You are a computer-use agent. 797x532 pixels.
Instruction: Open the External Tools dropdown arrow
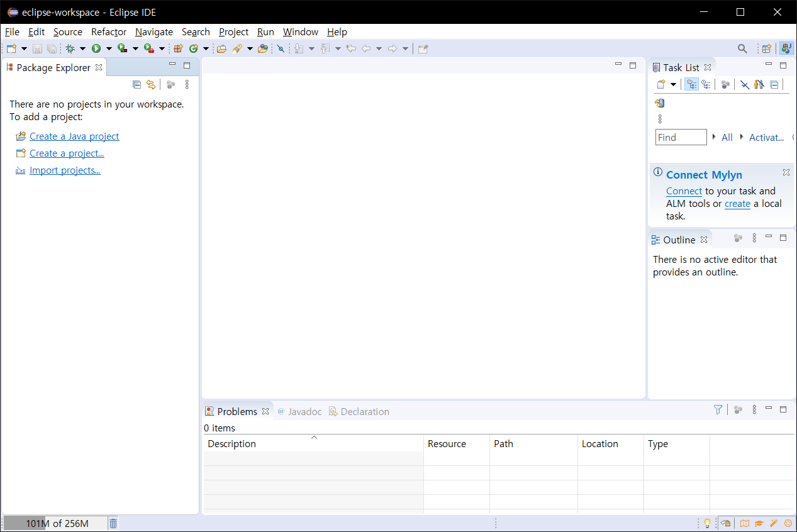coord(162,48)
